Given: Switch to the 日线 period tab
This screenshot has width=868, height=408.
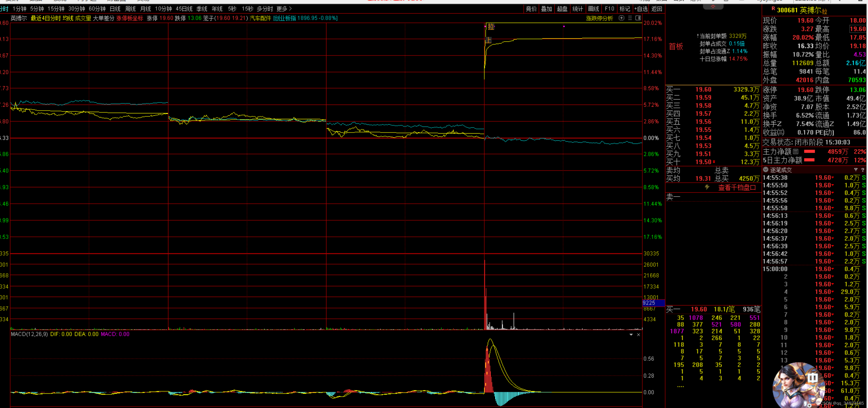Looking at the screenshot, I should pos(115,9).
